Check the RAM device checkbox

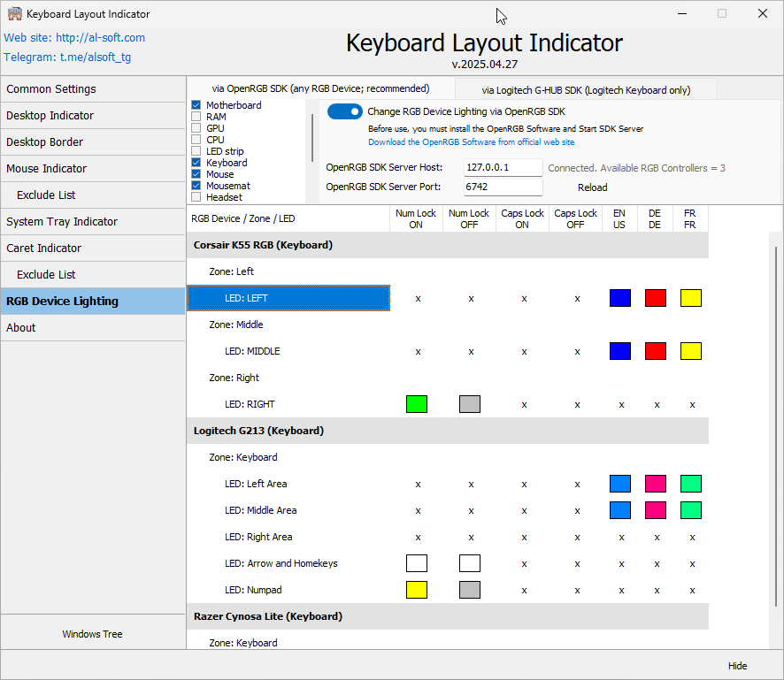pos(196,116)
